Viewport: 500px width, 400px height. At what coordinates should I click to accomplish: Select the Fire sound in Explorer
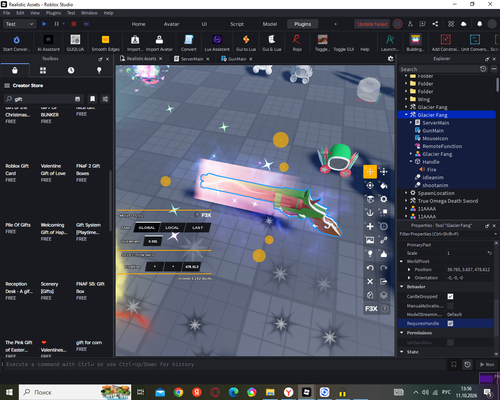[x=431, y=169]
